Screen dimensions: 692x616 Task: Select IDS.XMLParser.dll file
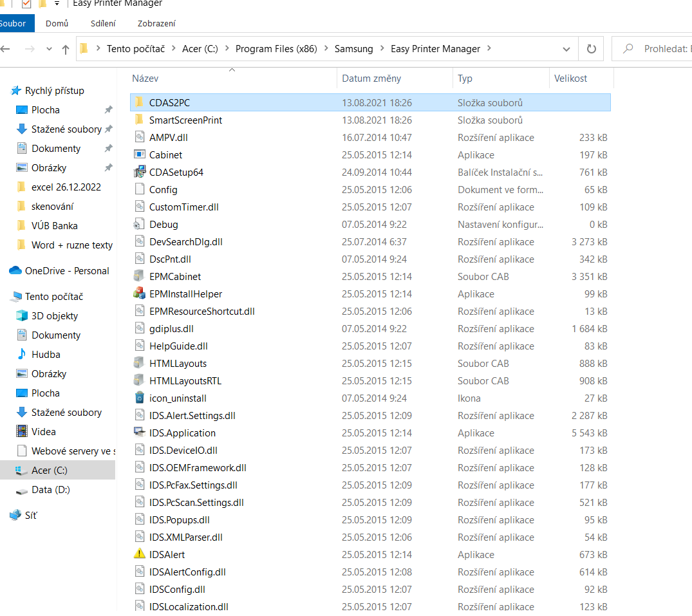point(186,537)
